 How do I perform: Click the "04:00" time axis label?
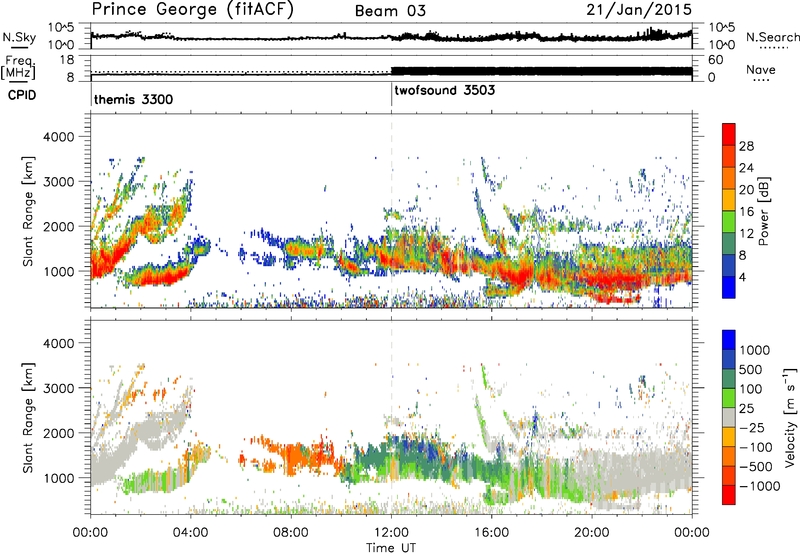(190, 533)
